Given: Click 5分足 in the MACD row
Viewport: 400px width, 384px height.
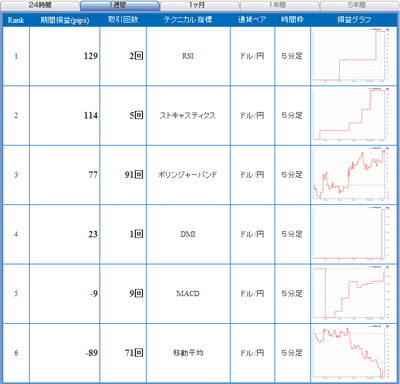Looking at the screenshot, I should (x=292, y=293).
